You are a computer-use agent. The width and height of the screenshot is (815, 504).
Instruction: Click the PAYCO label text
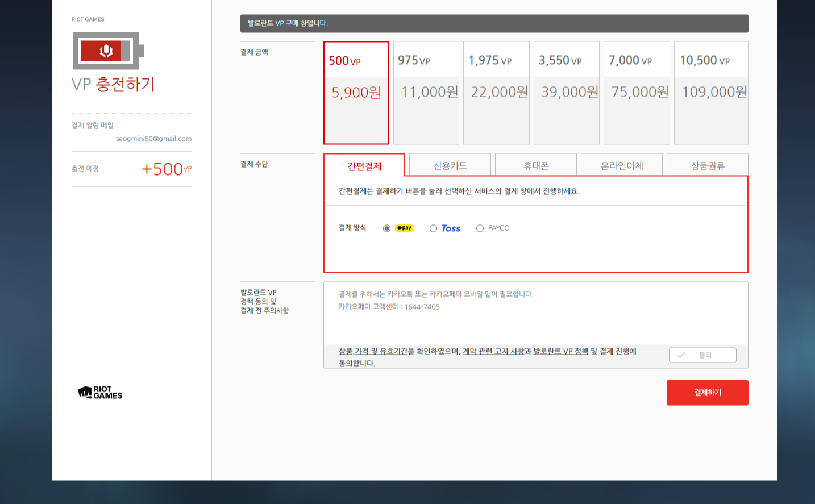click(499, 228)
